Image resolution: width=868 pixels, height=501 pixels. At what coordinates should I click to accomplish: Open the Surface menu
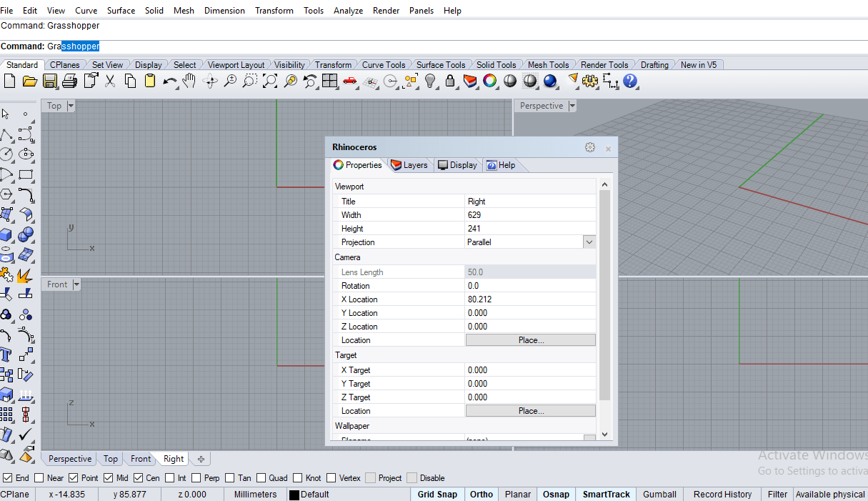pyautogui.click(x=121, y=11)
